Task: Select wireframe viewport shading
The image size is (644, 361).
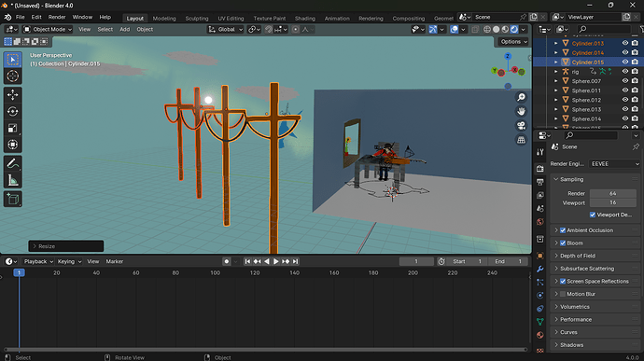Action: point(487,30)
